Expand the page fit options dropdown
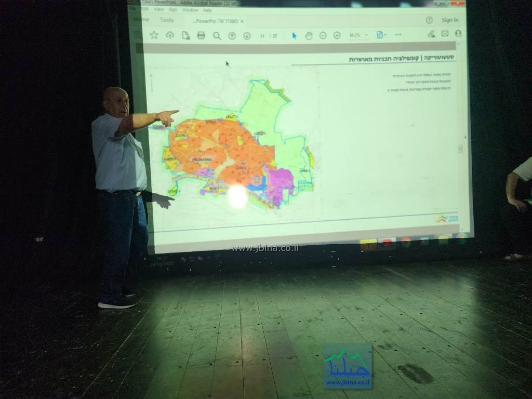 tap(385, 35)
